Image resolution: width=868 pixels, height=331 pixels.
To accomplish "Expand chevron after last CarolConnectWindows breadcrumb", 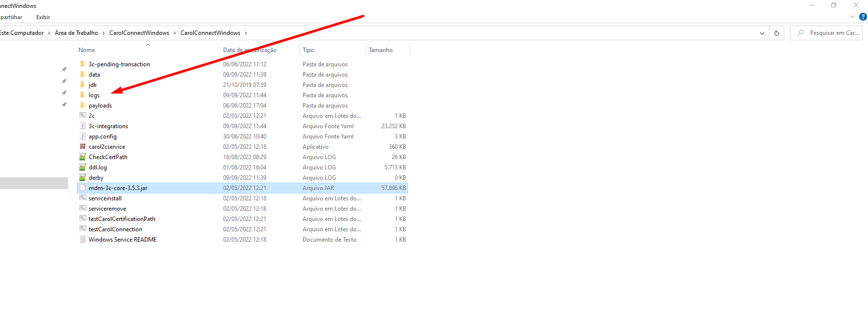I will click(246, 33).
